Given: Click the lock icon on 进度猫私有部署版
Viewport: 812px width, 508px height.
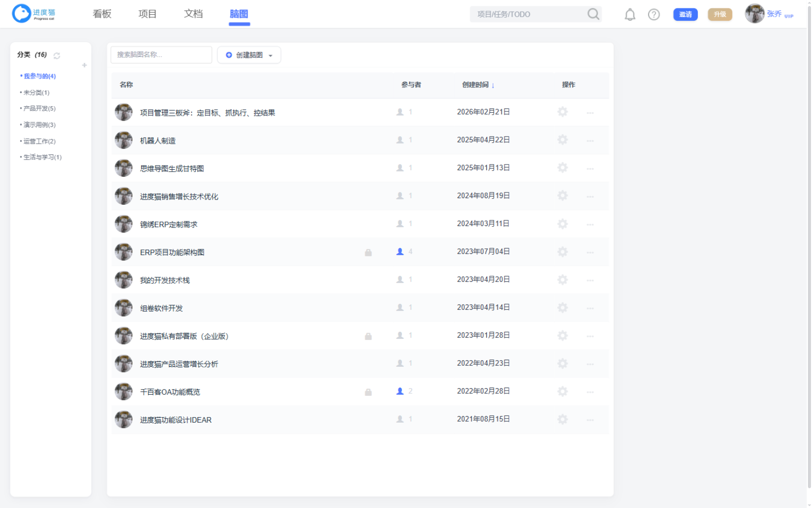Looking at the screenshot, I should pyautogui.click(x=368, y=336).
